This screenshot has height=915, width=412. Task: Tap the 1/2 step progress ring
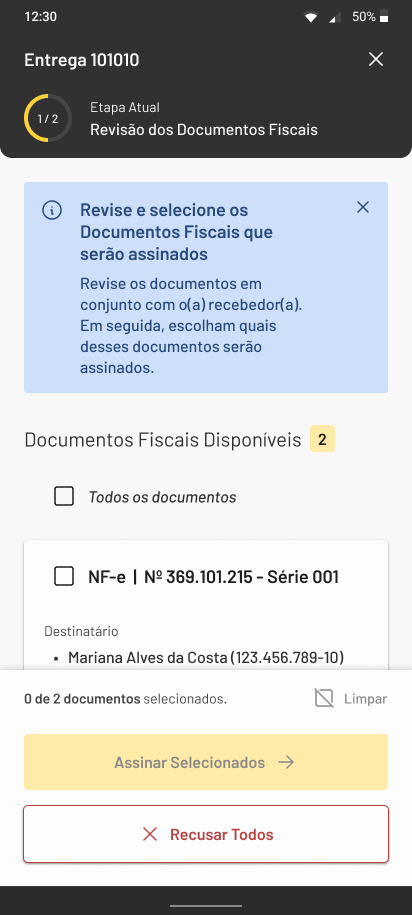click(48, 118)
